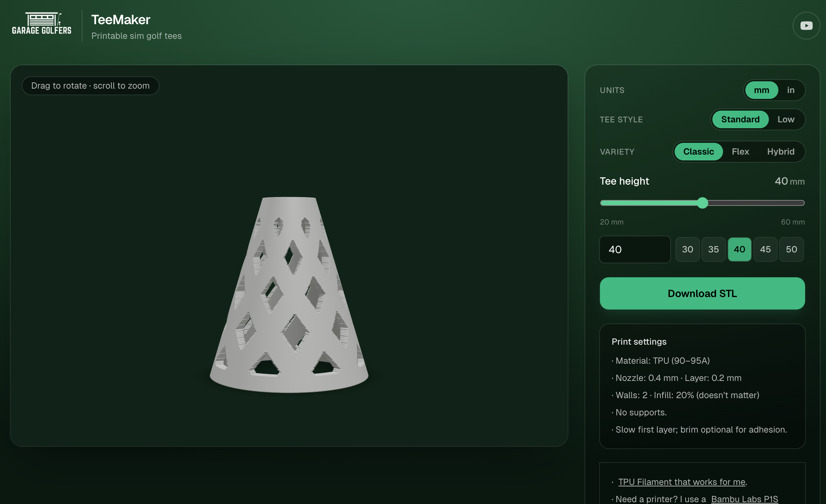Click the 'Slow first layer; brim optional' line
Viewport: 826px width, 504px height.
[699, 430]
